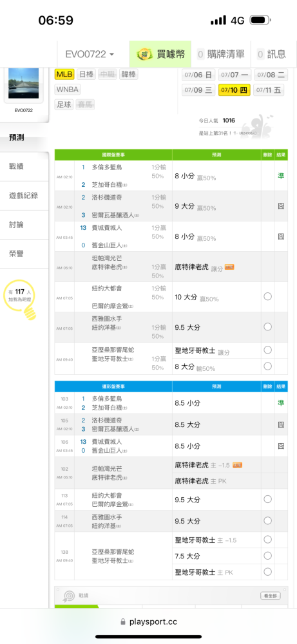Switch to the 日棒 league tab
Viewport: 297px width, 644px height.
(86, 74)
